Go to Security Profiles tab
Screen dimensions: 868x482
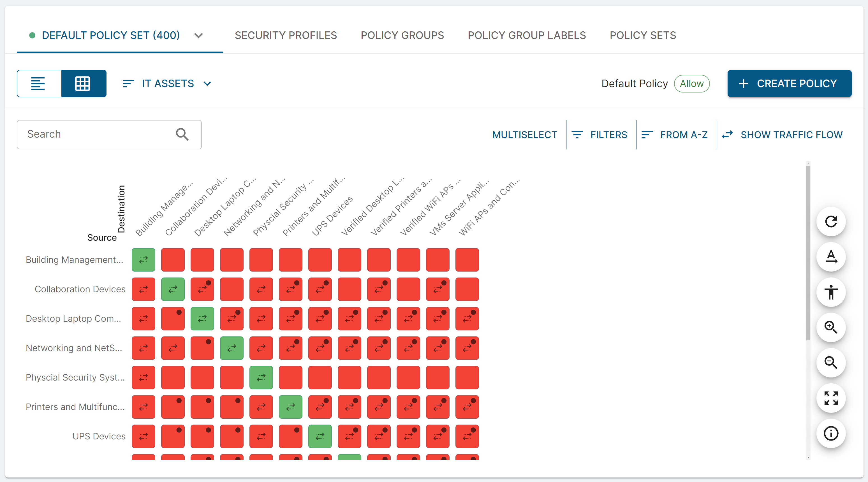[x=285, y=35]
